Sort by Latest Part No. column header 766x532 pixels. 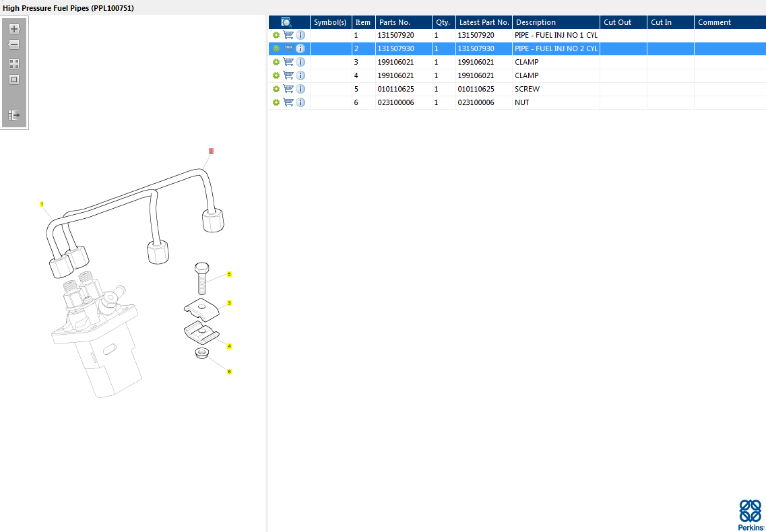tap(484, 22)
